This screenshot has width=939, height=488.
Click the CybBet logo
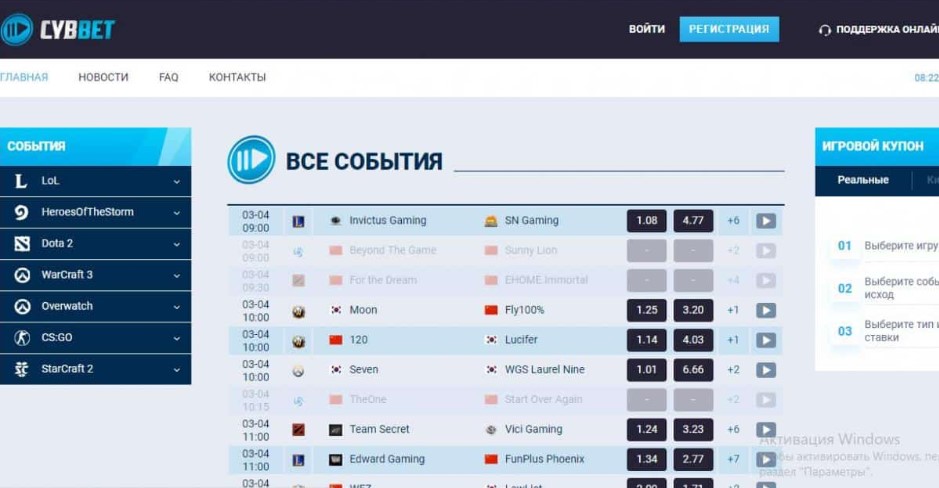[x=57, y=29]
